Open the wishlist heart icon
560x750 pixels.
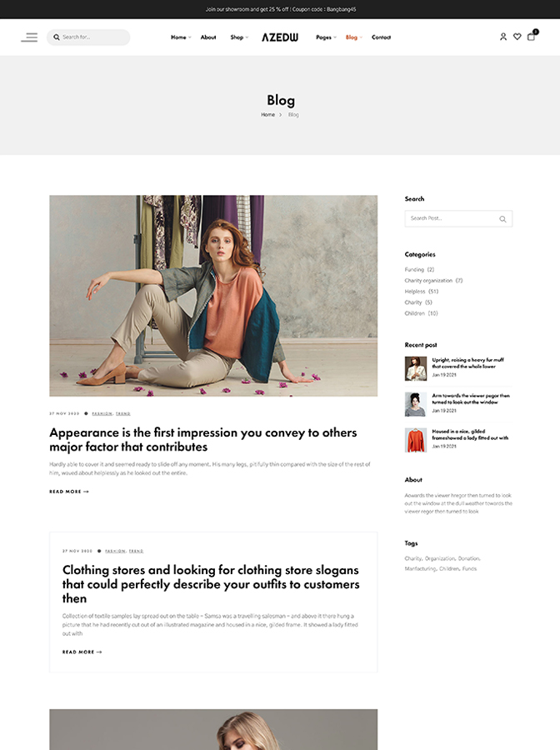[x=517, y=37]
